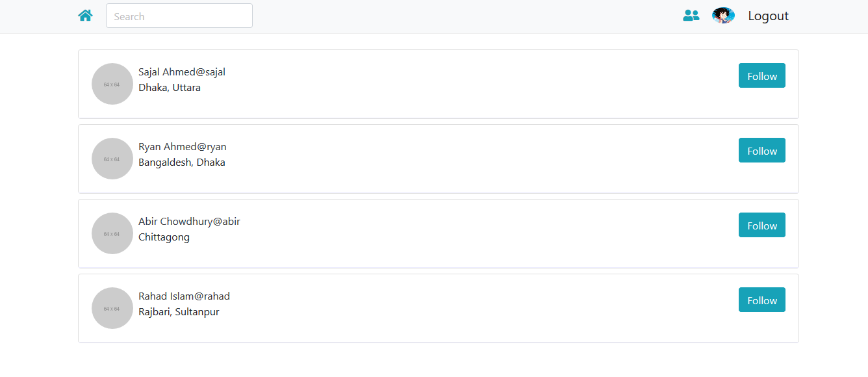The width and height of the screenshot is (868, 377).
Task: Click your profile avatar in the navbar
Action: [723, 14]
